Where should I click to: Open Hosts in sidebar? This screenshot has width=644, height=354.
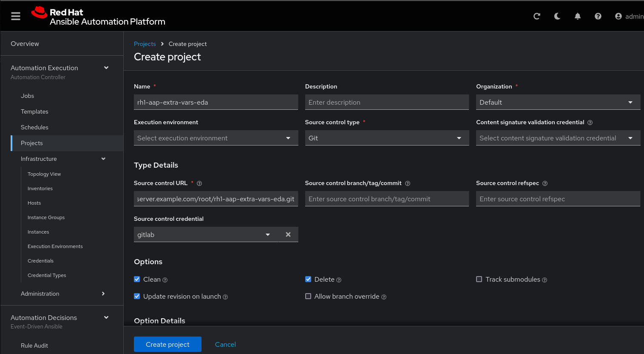click(x=34, y=203)
